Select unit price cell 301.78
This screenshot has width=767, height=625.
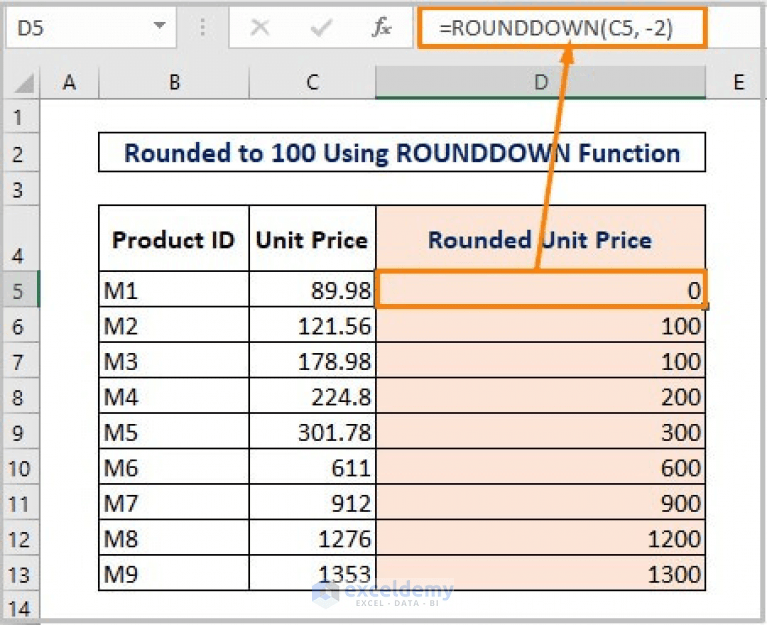coord(313,431)
